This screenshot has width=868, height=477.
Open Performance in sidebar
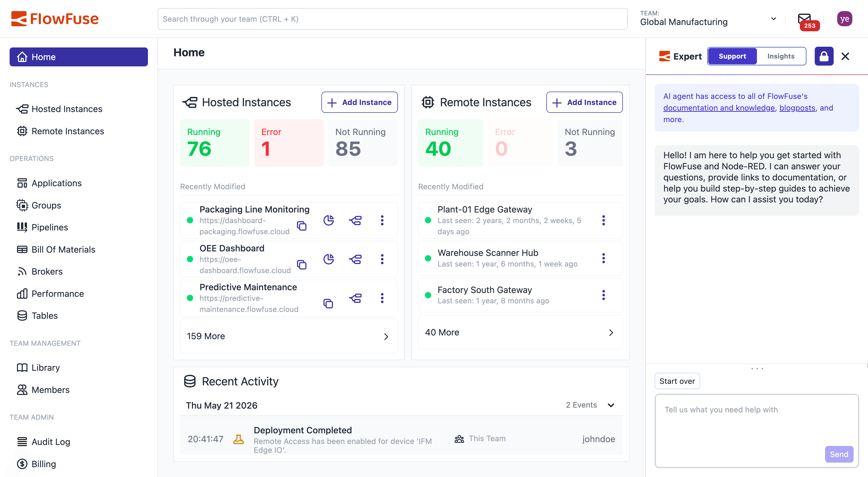79,294
